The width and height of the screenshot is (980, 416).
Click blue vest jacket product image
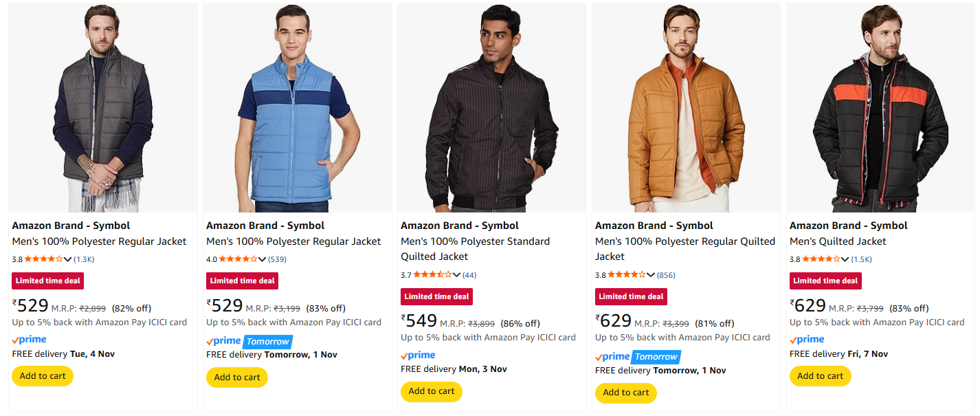293,108
